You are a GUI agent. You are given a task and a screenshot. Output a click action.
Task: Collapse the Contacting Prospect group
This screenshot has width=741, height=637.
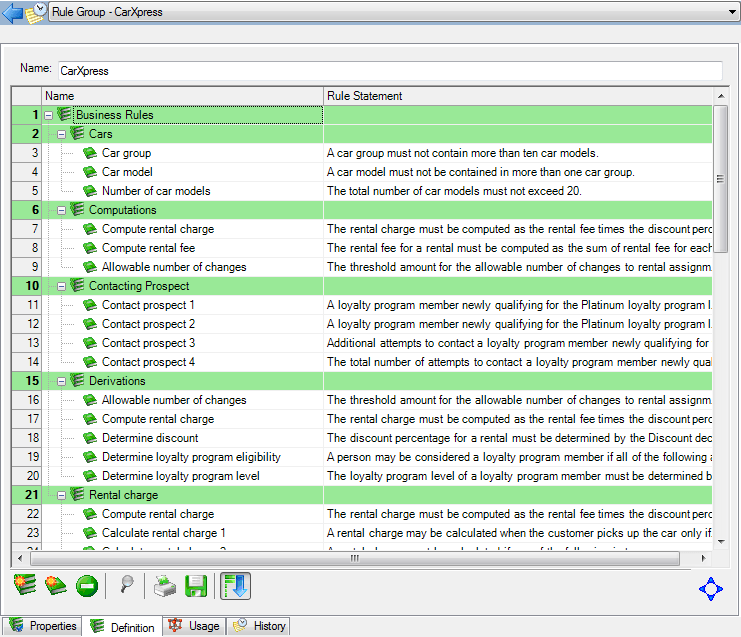pyautogui.click(x=62, y=286)
